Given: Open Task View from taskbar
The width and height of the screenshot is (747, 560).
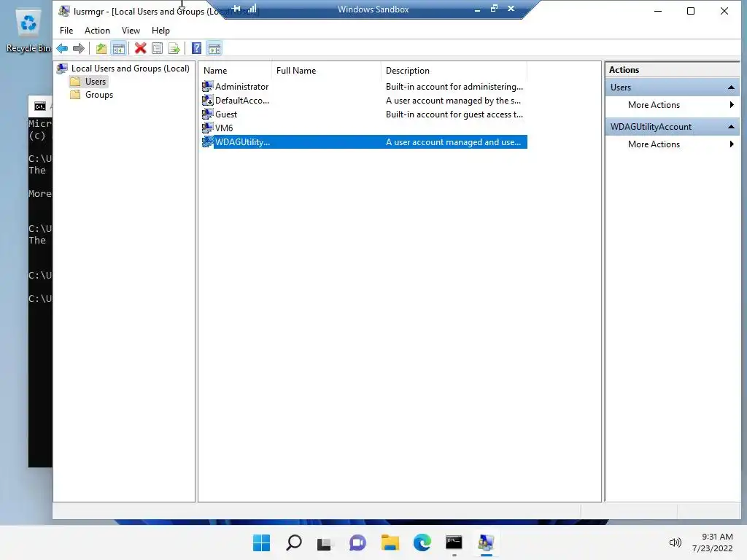Looking at the screenshot, I should click(x=325, y=542).
